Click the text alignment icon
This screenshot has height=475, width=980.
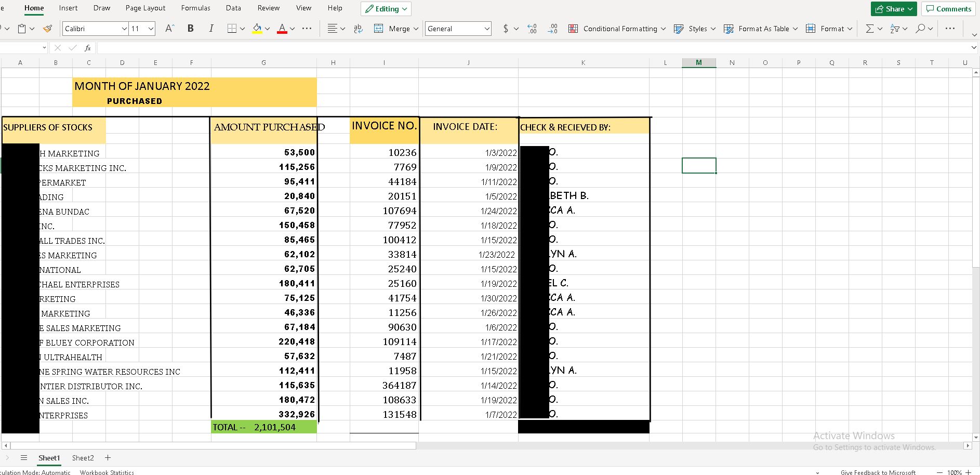click(x=333, y=29)
